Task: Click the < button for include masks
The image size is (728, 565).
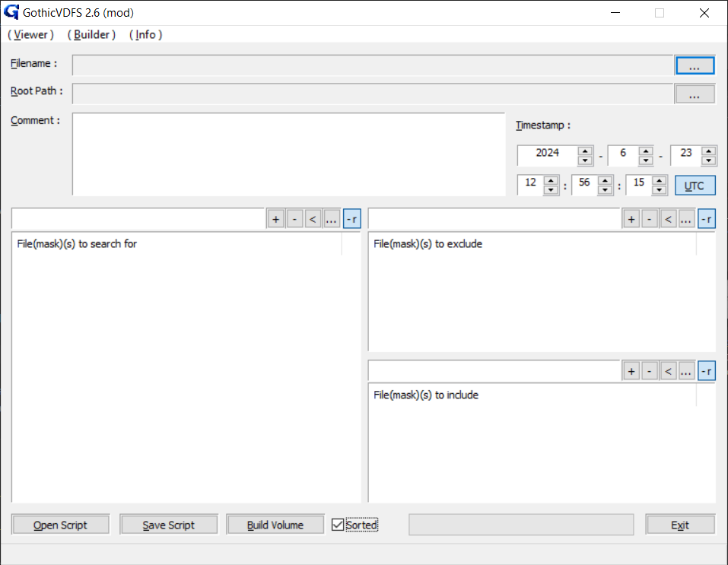Action: coord(668,371)
